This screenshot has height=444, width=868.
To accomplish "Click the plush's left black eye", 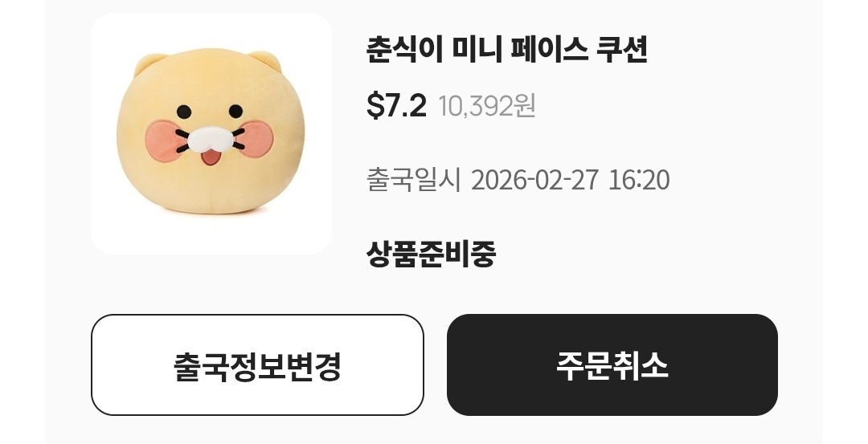I will point(184,112).
